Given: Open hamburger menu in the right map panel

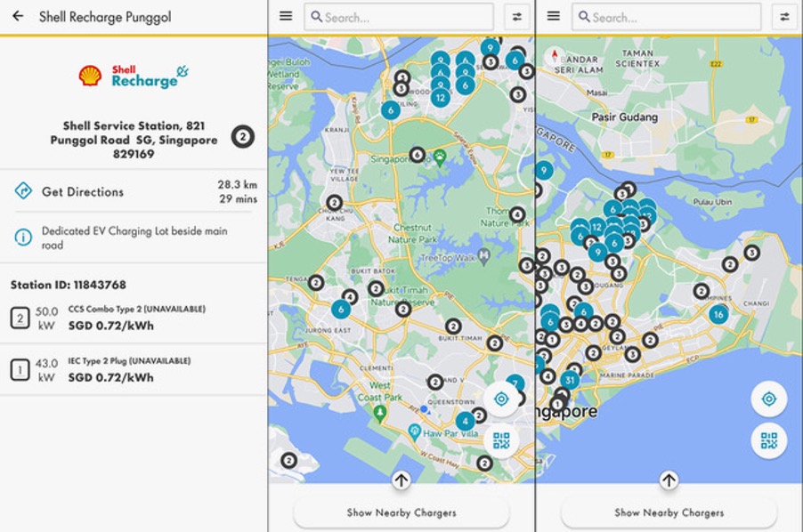Looking at the screenshot, I should [x=553, y=16].
